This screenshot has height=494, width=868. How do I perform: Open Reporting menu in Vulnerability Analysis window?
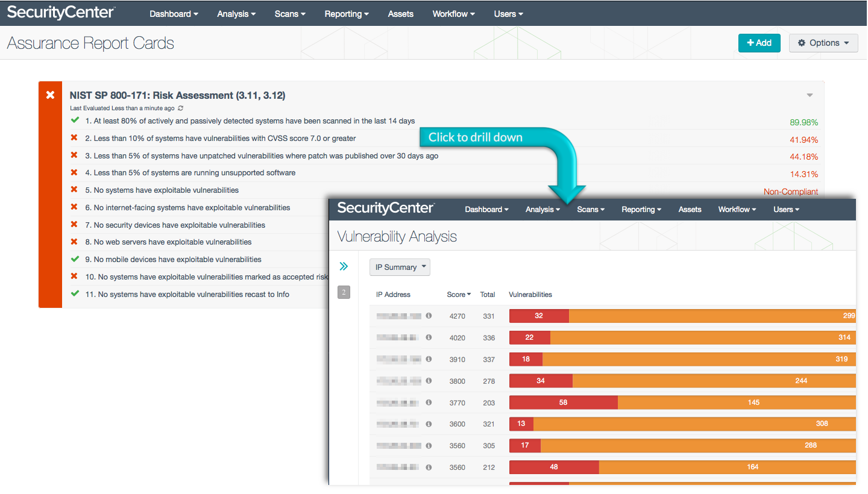(x=641, y=210)
